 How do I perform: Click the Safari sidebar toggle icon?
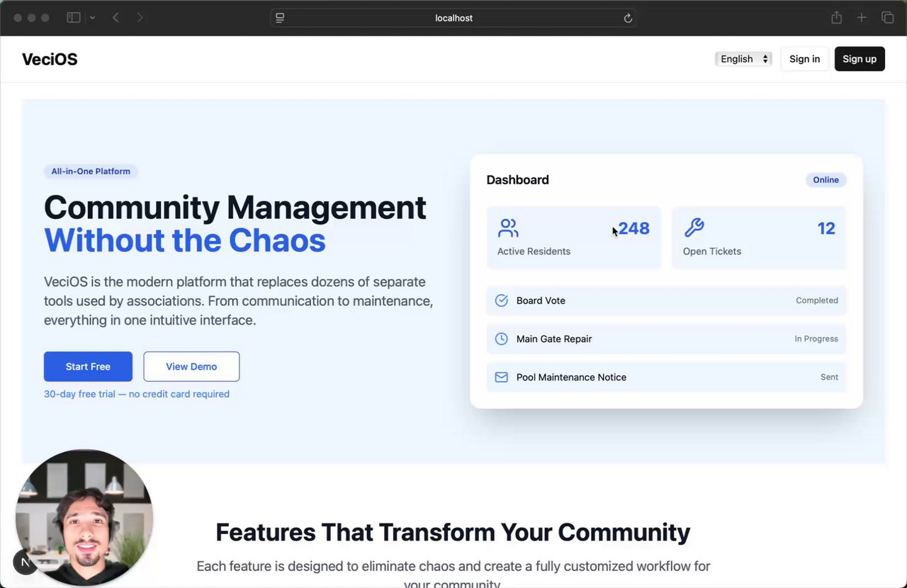74,18
